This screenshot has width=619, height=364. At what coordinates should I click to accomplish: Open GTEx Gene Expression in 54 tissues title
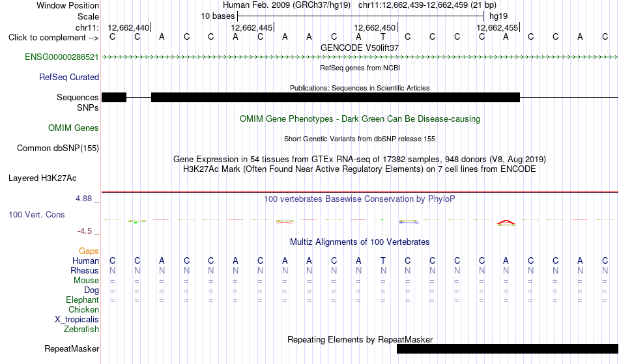[x=360, y=160]
